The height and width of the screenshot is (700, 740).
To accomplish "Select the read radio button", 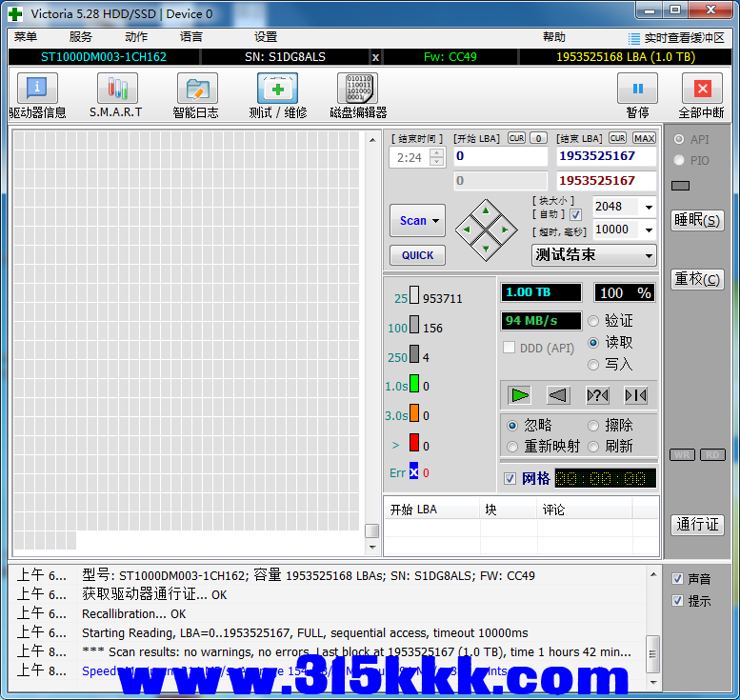I will point(593,343).
